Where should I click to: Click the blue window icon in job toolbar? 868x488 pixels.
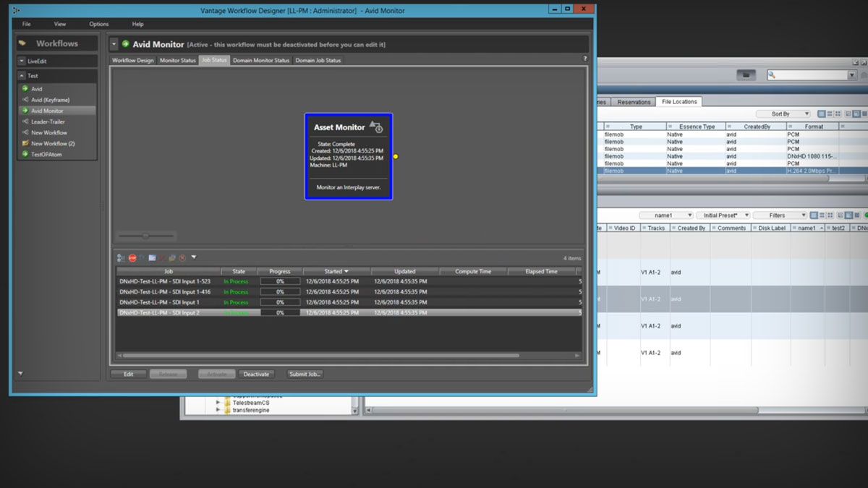tap(153, 257)
